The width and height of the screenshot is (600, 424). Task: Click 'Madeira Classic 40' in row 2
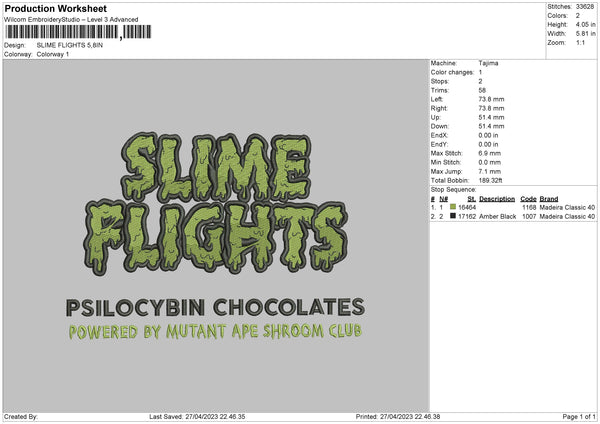567,217
